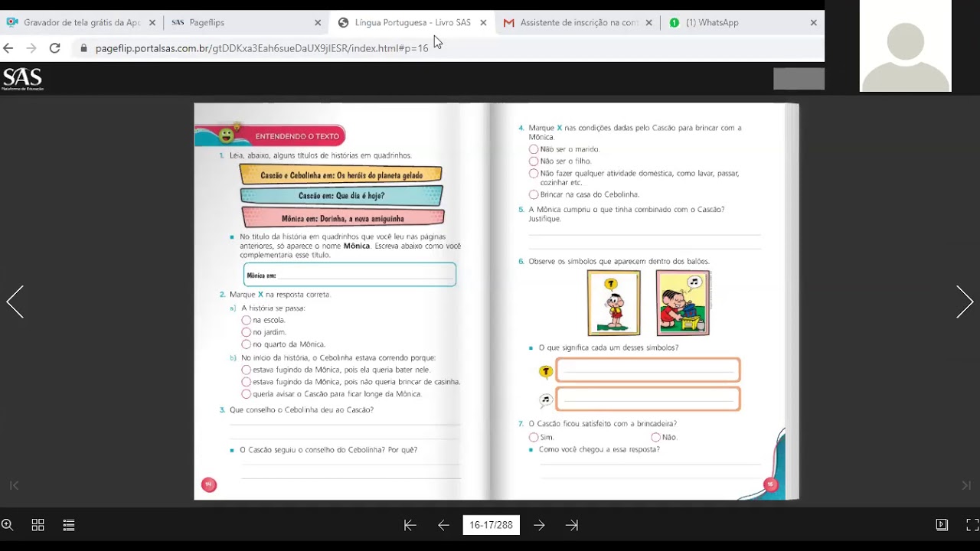Close the WhatsApp tab
This screenshot has height=551, width=980.
point(813,23)
